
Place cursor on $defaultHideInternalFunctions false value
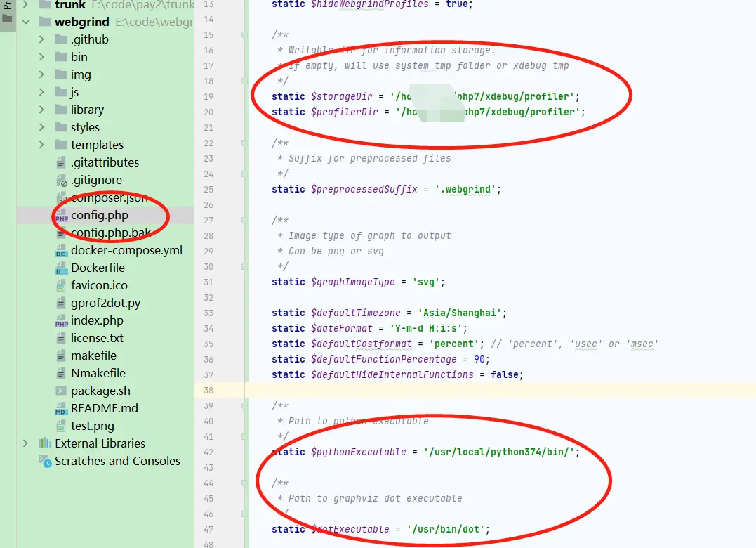point(504,375)
